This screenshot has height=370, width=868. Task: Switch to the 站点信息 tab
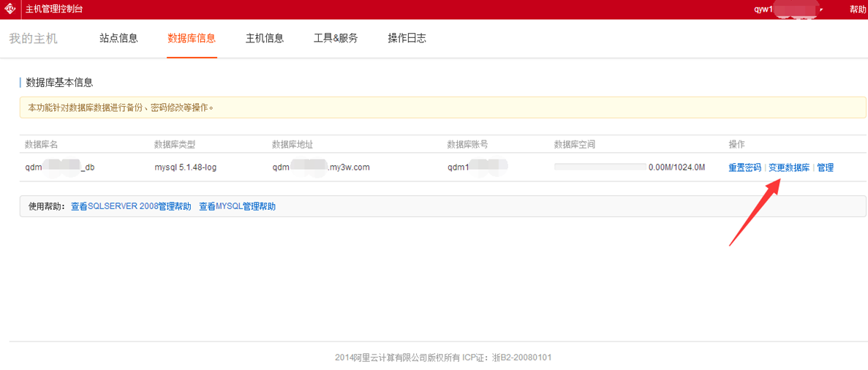point(118,38)
